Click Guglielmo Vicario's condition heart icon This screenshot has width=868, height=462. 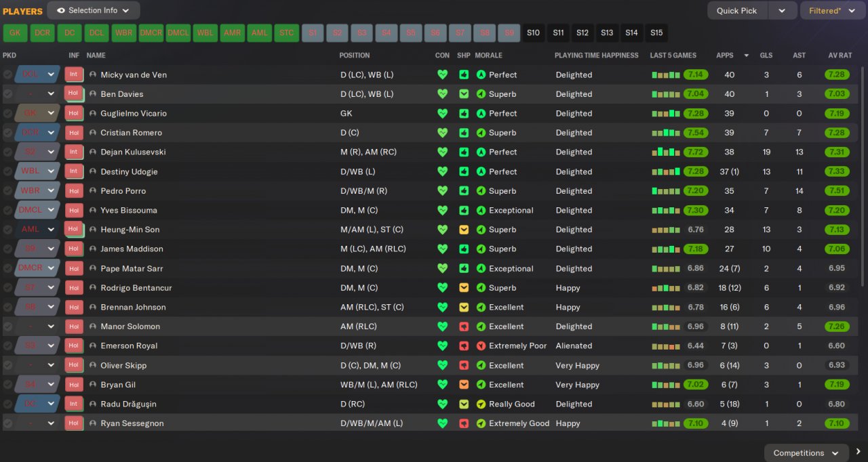pyautogui.click(x=443, y=114)
